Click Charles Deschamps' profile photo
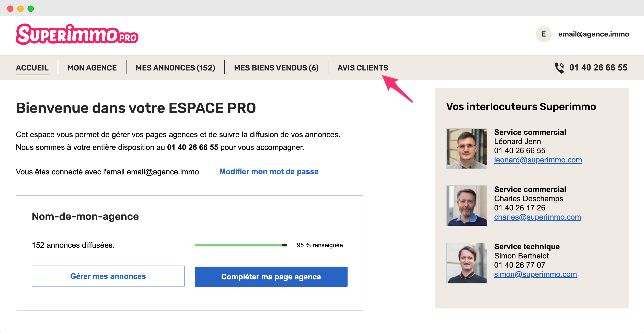The height and width of the screenshot is (333, 644). tap(466, 206)
